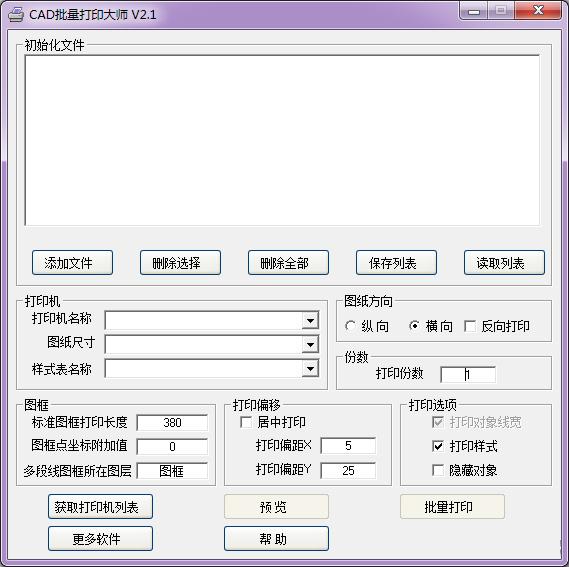Click the 标准图框打印长度 field showing 380

click(172, 423)
